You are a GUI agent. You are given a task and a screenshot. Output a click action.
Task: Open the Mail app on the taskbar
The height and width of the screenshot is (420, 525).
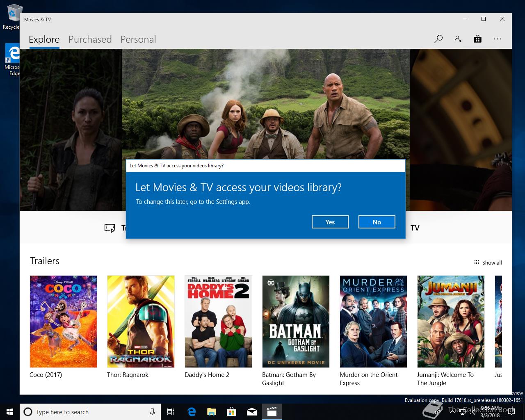(x=251, y=412)
